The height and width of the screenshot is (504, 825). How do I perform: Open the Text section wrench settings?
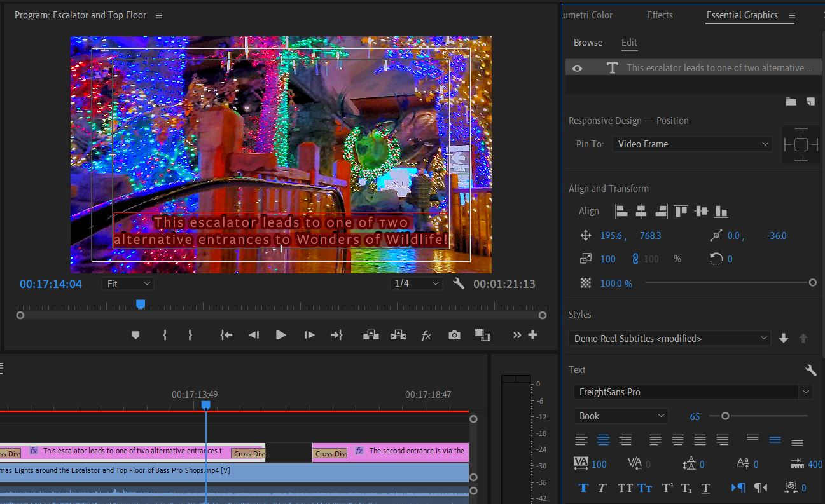pyautogui.click(x=810, y=370)
